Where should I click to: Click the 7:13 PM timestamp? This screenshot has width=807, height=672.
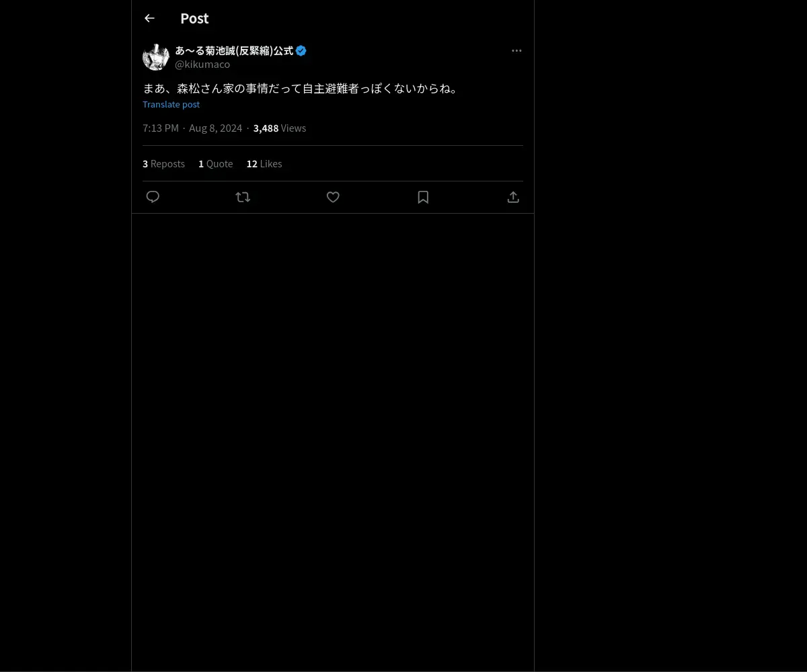click(161, 128)
